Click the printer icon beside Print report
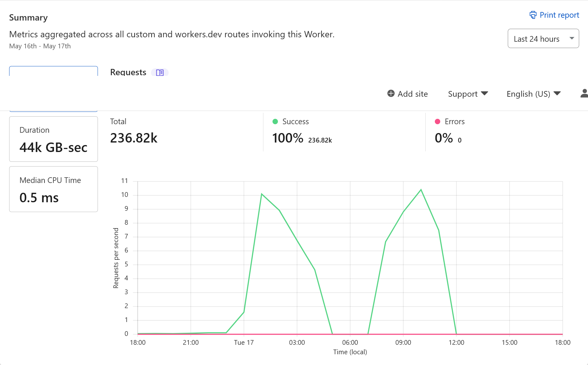Image resolution: width=588 pixels, height=365 pixels. [533, 15]
